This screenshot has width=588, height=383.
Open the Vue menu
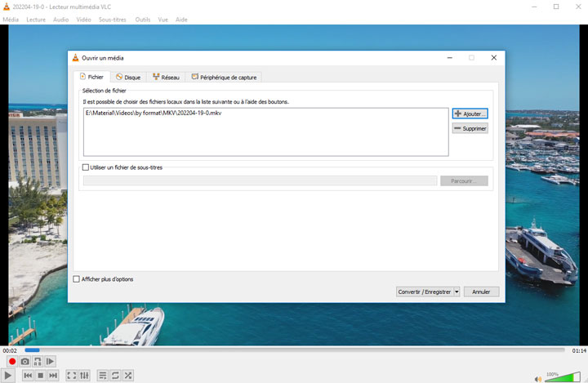point(163,20)
